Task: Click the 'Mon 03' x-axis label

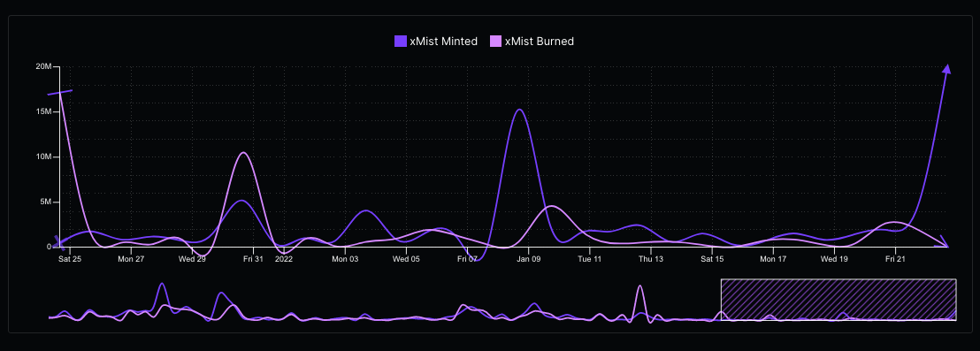Action: tap(345, 258)
